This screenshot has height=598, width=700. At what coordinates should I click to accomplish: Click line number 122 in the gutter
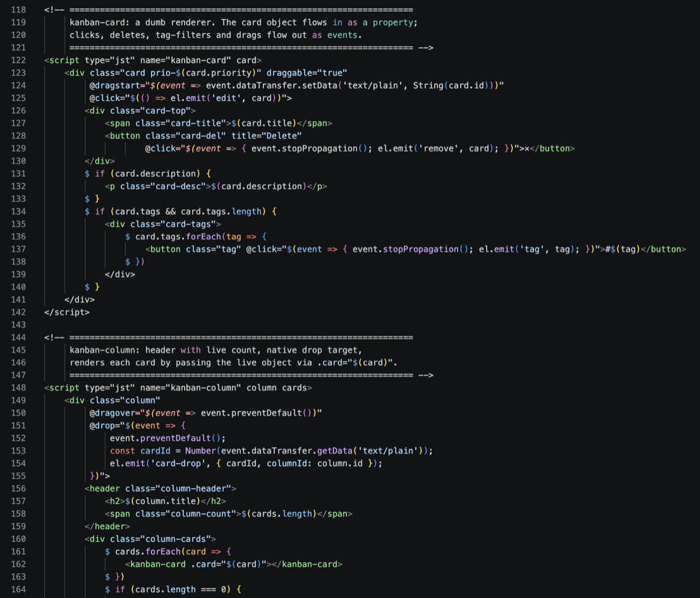click(18, 61)
